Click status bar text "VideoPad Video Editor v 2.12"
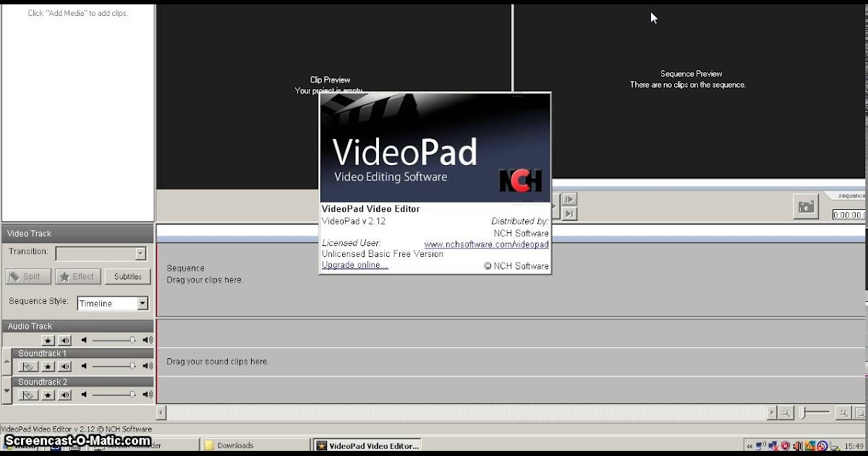 point(46,428)
